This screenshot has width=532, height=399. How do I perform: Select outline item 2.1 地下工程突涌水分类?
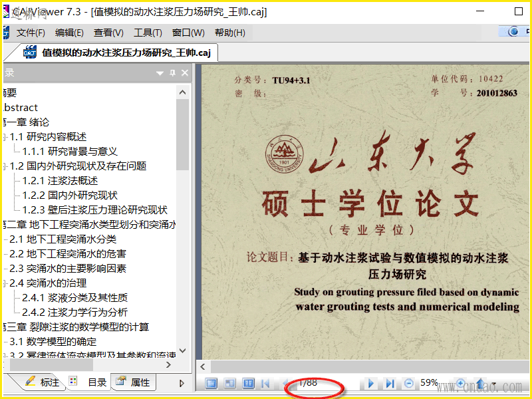pyautogui.click(x=63, y=239)
